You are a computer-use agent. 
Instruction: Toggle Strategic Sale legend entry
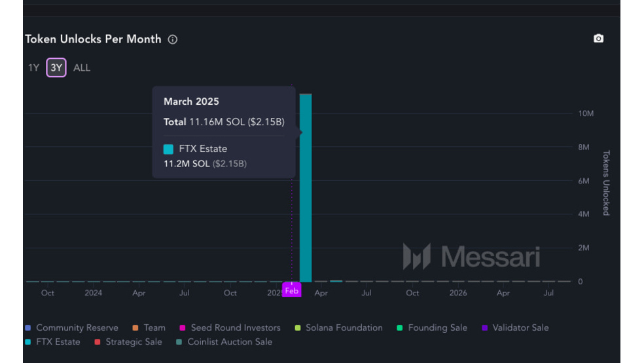[128, 341]
